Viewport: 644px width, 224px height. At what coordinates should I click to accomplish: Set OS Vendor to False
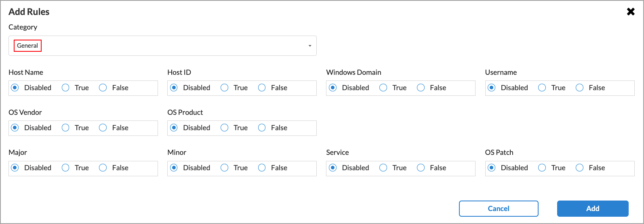(103, 128)
